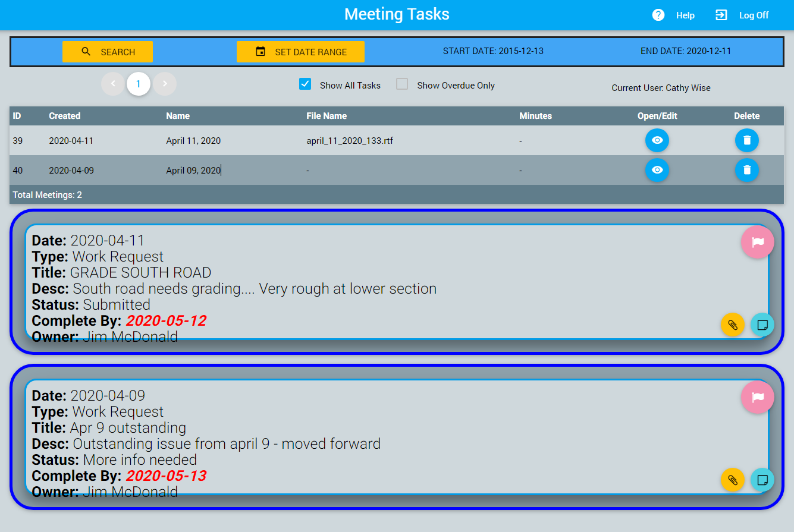
Task: Open notes for GRADE SOUTH ROAD task
Action: pos(762,325)
